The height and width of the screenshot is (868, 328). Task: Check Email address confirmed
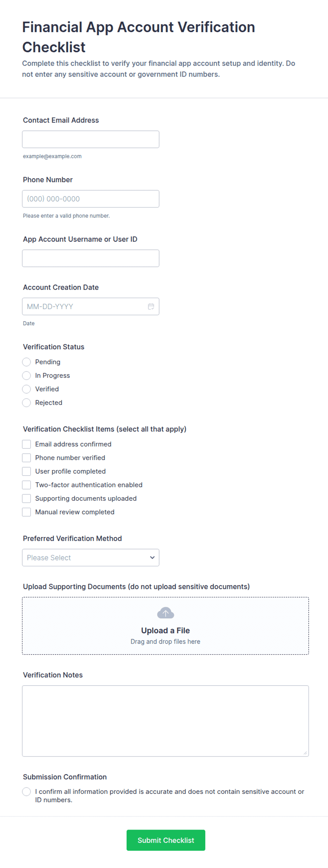click(x=26, y=444)
